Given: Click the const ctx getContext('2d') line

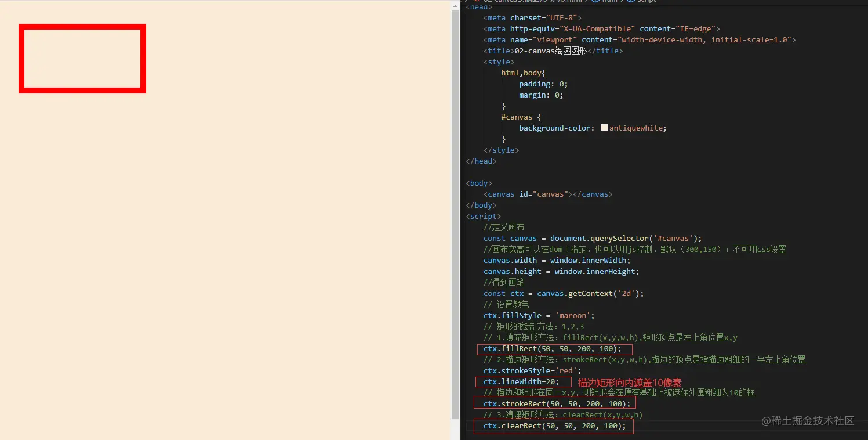Looking at the screenshot, I should (564, 293).
